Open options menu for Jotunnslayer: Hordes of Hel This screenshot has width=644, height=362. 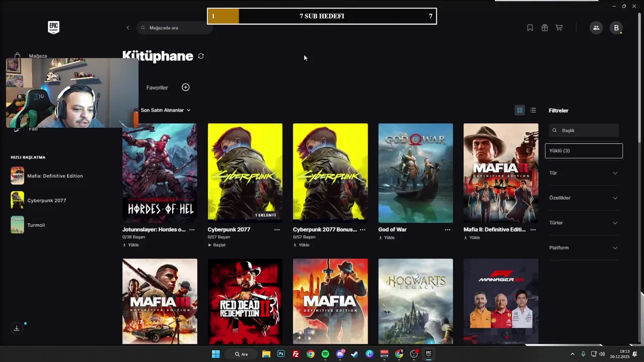(x=192, y=230)
